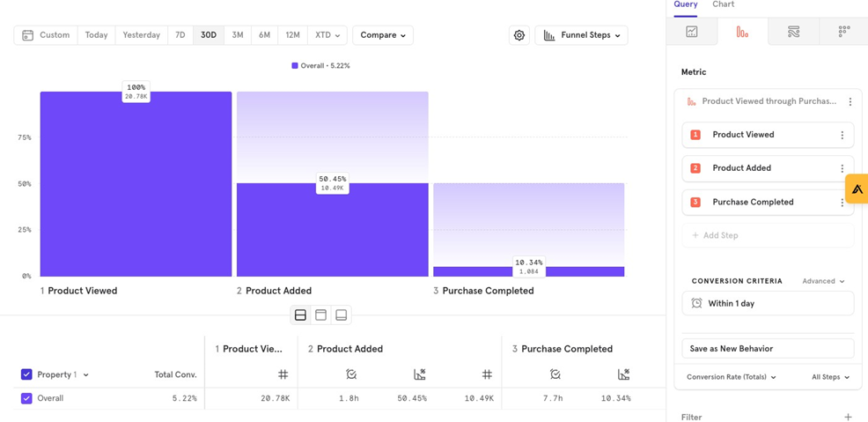Toggle the Property 1 header checkbox
The height and width of the screenshot is (422, 868).
(x=26, y=374)
